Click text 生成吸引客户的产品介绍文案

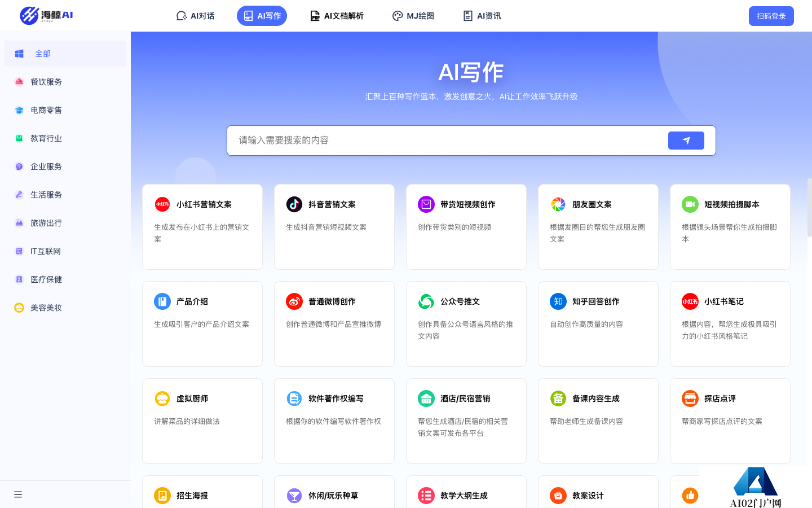202,324
